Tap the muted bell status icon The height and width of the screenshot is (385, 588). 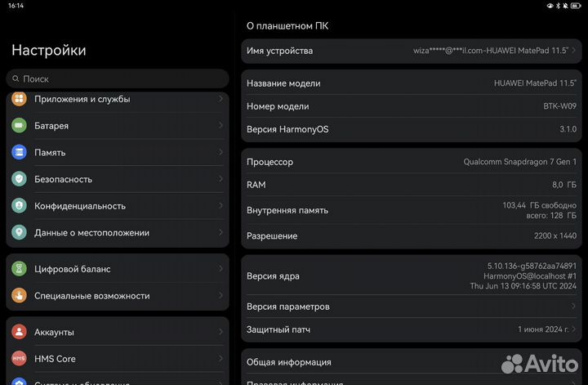point(565,6)
